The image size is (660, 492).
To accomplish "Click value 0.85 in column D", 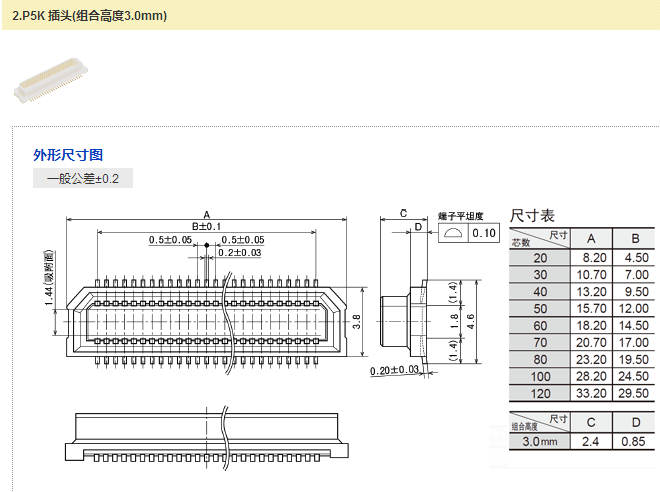I will pyautogui.click(x=634, y=441).
